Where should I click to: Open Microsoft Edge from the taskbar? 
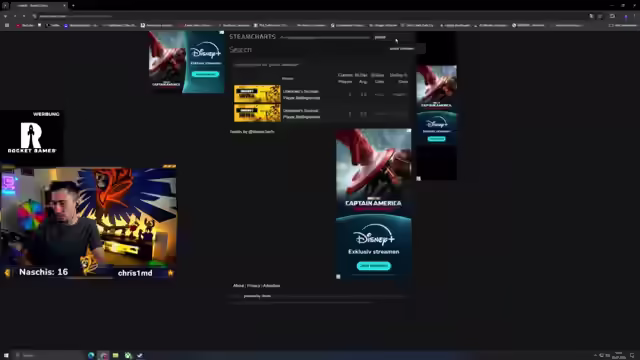91,356
